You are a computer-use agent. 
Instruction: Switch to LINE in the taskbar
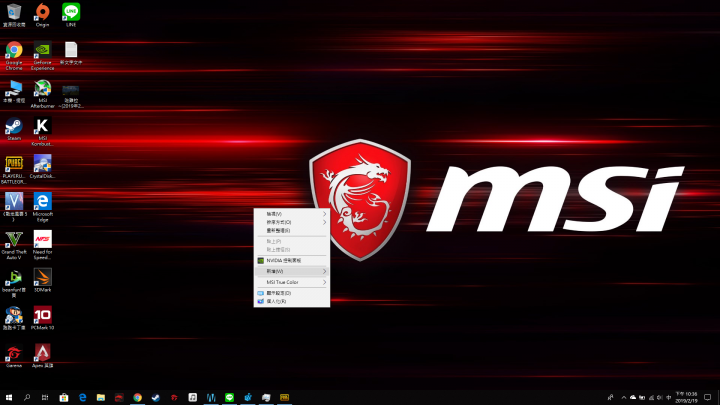(x=229, y=397)
